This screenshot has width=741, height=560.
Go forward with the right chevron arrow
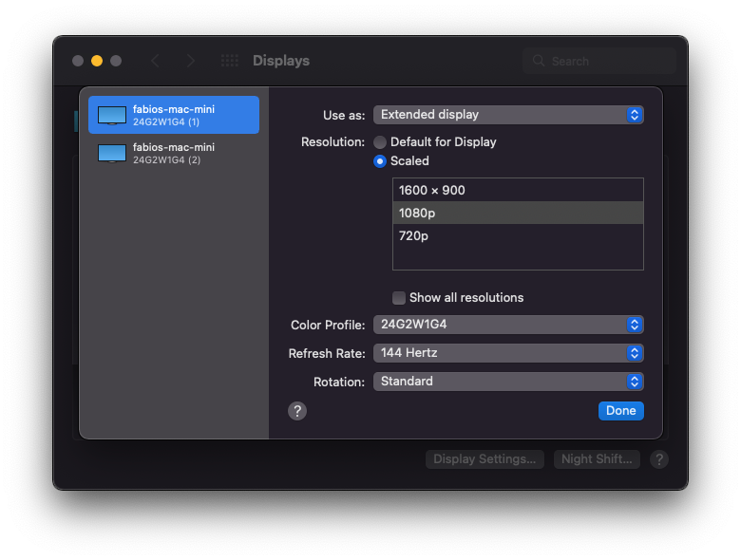click(190, 61)
